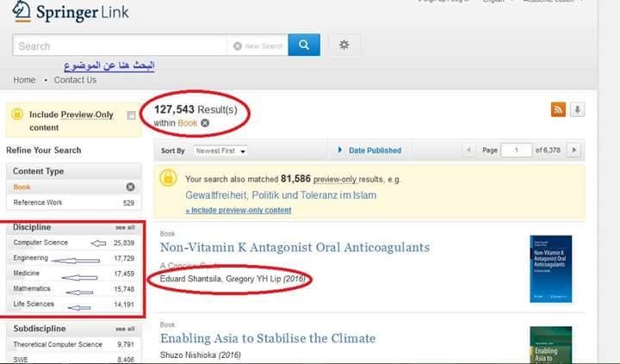
Task: Open the search settings gear icon
Action: pos(344,46)
